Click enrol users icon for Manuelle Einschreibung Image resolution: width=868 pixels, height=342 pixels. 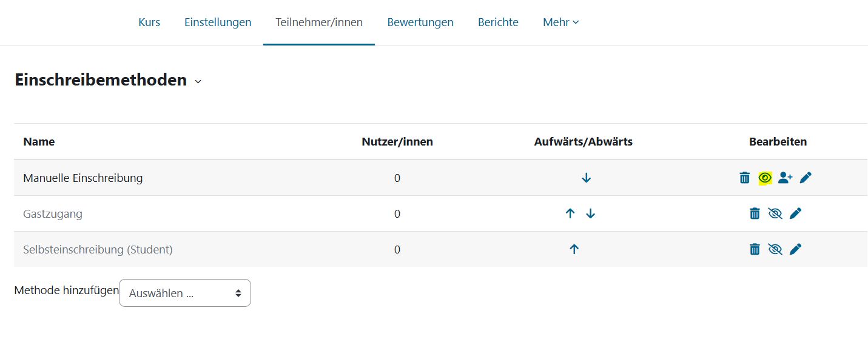point(785,178)
